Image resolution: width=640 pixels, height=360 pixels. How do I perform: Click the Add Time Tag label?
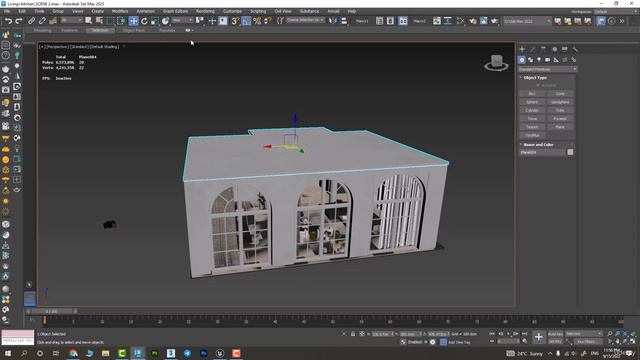tap(459, 342)
